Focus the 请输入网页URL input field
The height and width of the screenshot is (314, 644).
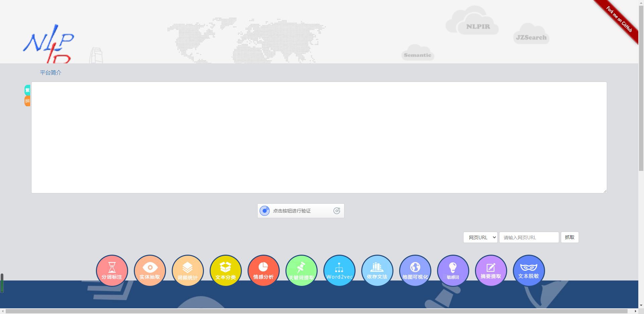[x=529, y=237]
